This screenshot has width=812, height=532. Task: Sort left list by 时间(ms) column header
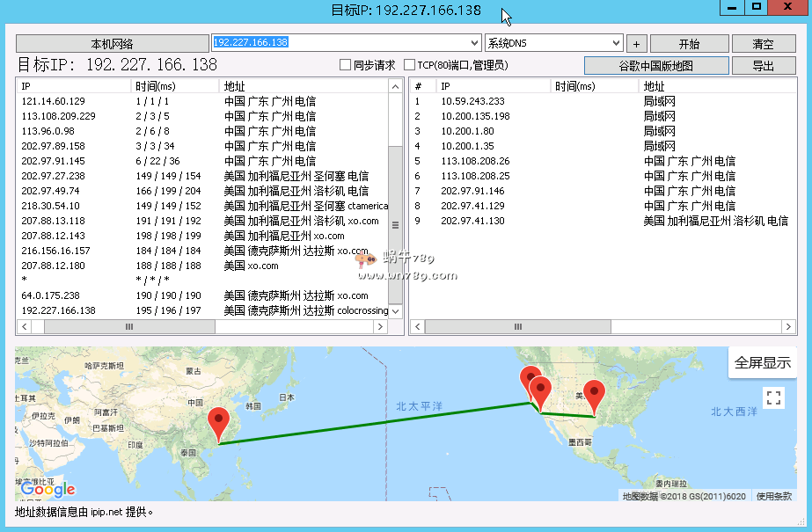click(174, 86)
